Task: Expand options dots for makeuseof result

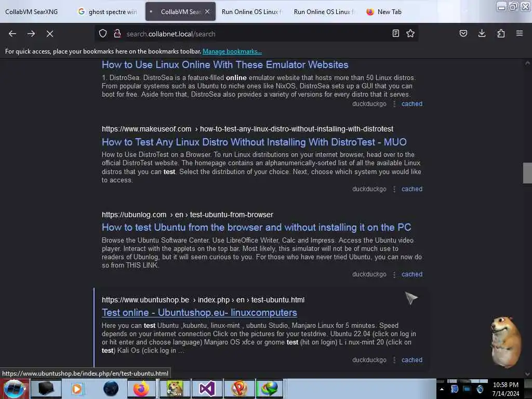Action: 394,189
